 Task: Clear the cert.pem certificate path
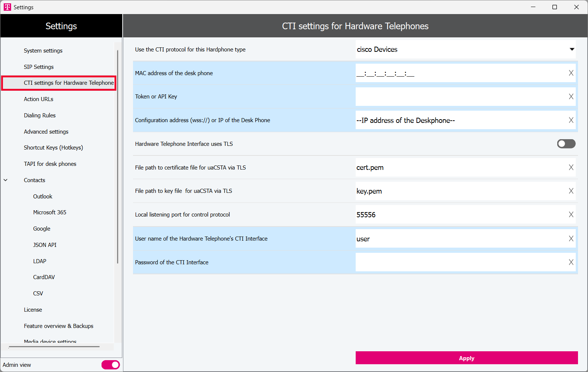click(571, 168)
